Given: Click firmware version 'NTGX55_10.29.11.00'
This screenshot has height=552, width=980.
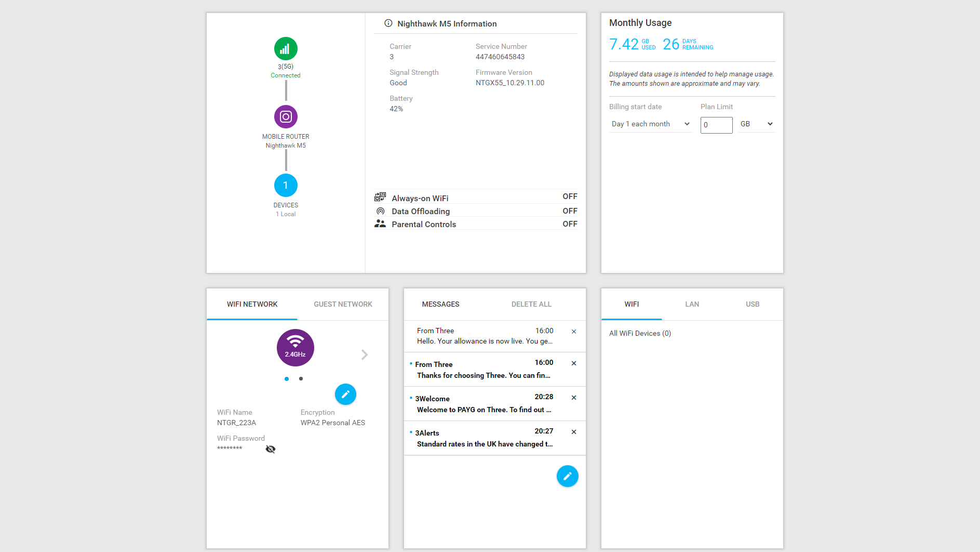Looking at the screenshot, I should (x=510, y=83).
